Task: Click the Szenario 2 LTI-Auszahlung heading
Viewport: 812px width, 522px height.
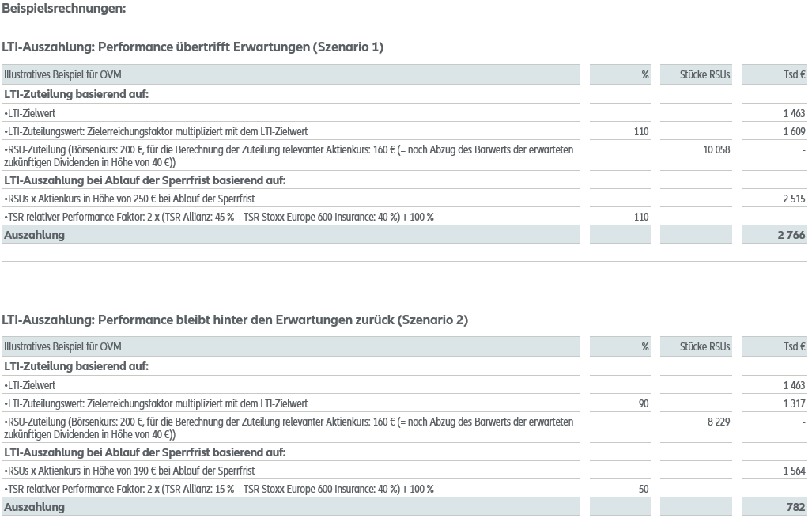Action: pos(235,320)
